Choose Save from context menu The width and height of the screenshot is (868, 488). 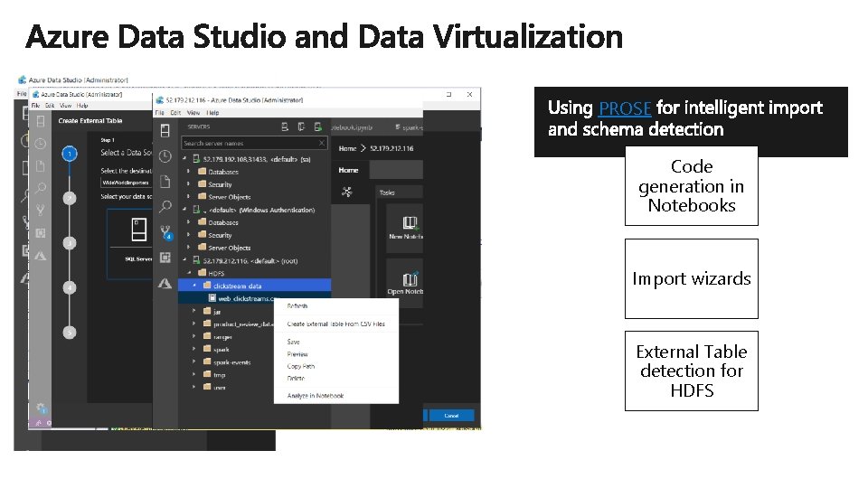293,342
